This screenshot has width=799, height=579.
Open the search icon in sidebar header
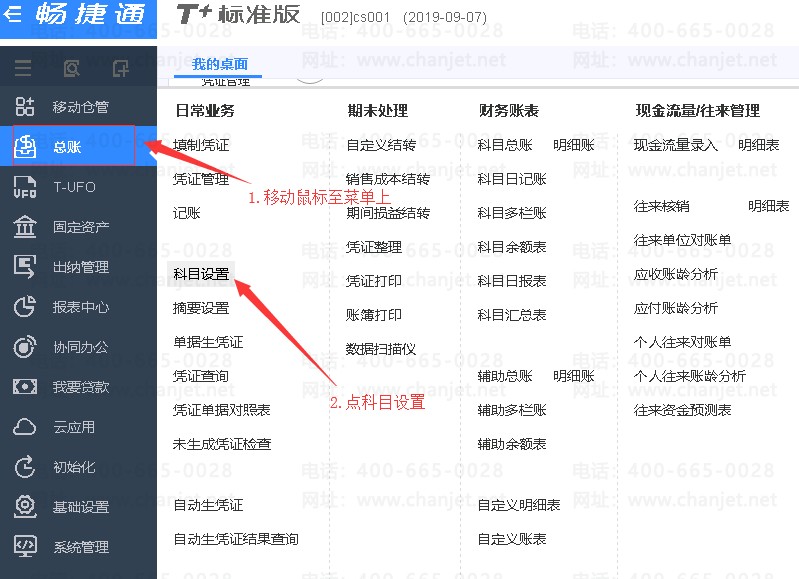71,68
